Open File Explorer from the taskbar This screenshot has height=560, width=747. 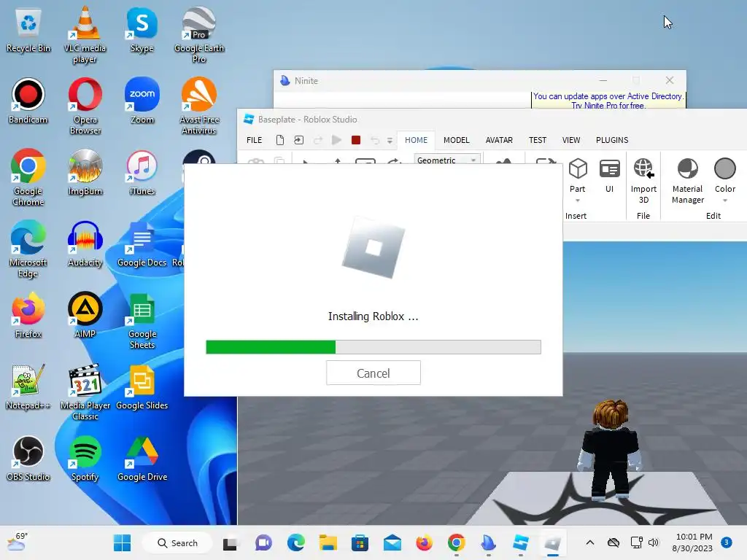328,542
